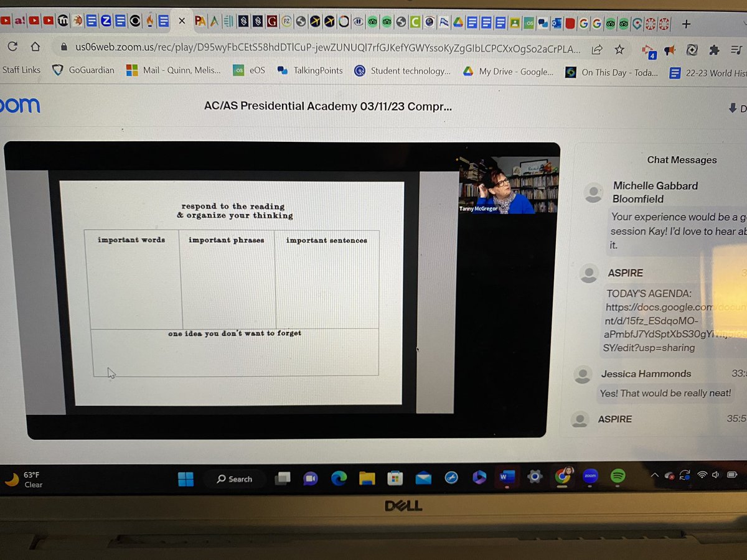Open Spotify from the taskbar
This screenshot has width=747, height=560.
(618, 476)
